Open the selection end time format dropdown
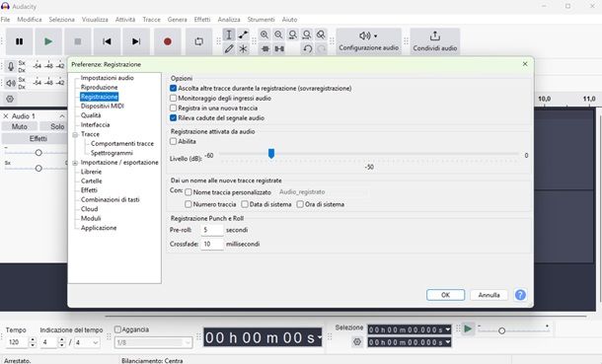The height and width of the screenshot is (364, 602). pyautogui.click(x=448, y=342)
